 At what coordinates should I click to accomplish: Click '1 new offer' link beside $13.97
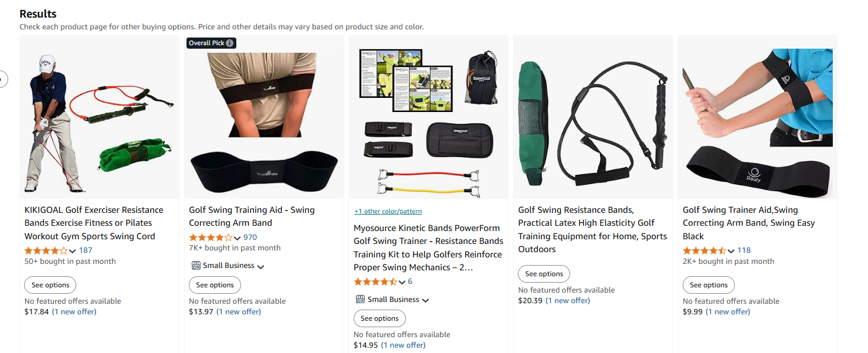point(239,311)
